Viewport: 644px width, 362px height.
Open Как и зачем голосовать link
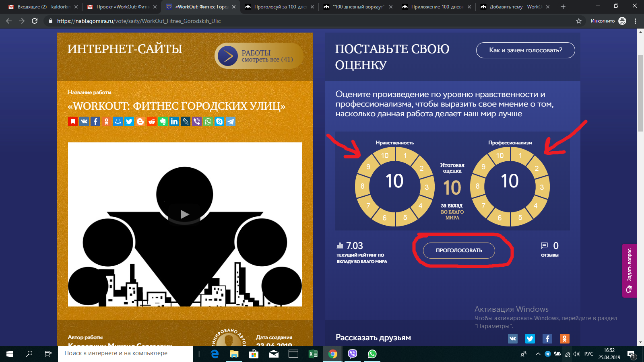525,50
